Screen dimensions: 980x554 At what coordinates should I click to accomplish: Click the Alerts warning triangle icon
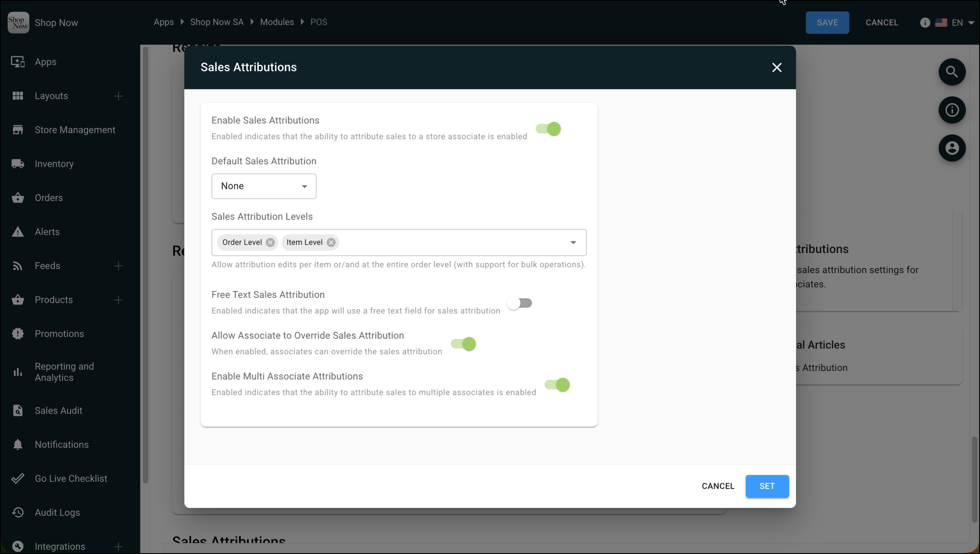tap(18, 232)
